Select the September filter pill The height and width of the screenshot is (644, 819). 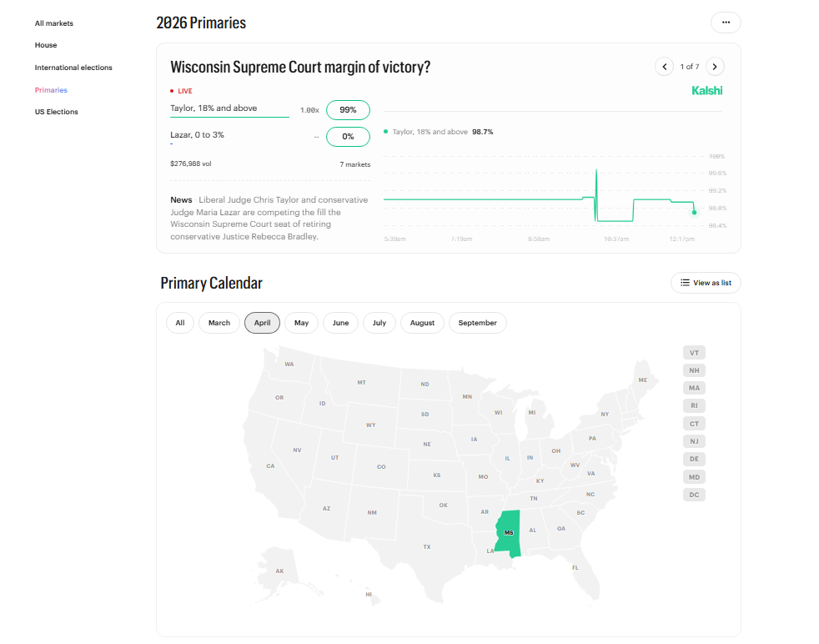coord(477,323)
